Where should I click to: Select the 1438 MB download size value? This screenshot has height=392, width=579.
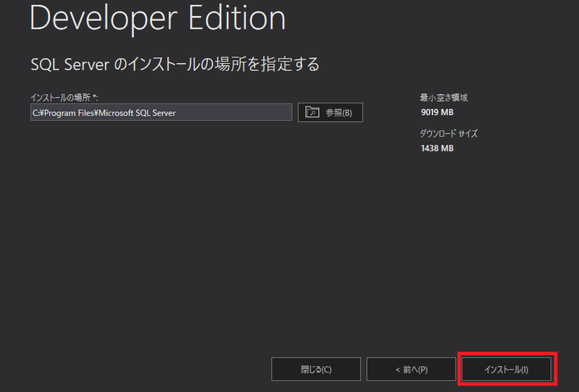tap(437, 148)
